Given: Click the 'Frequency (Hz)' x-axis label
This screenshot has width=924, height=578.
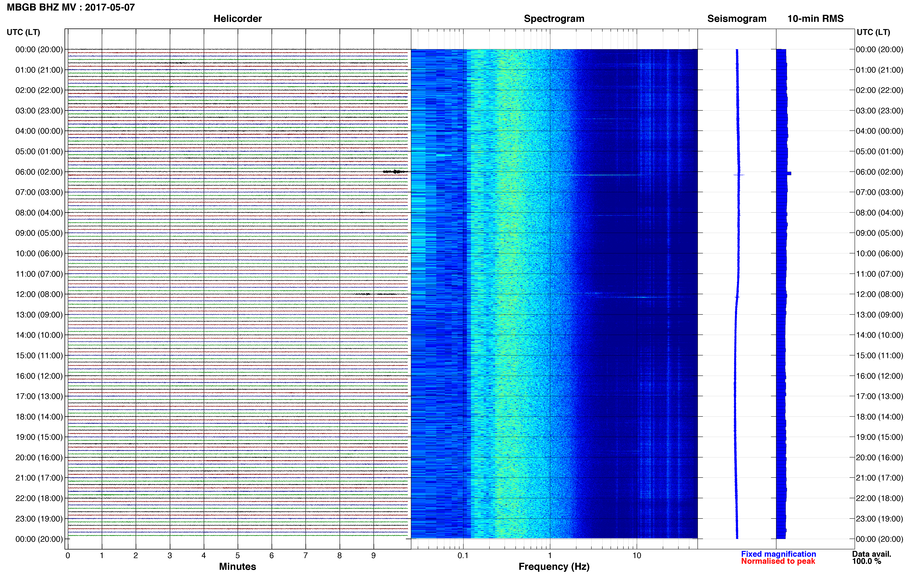Looking at the screenshot, I should click(554, 566).
